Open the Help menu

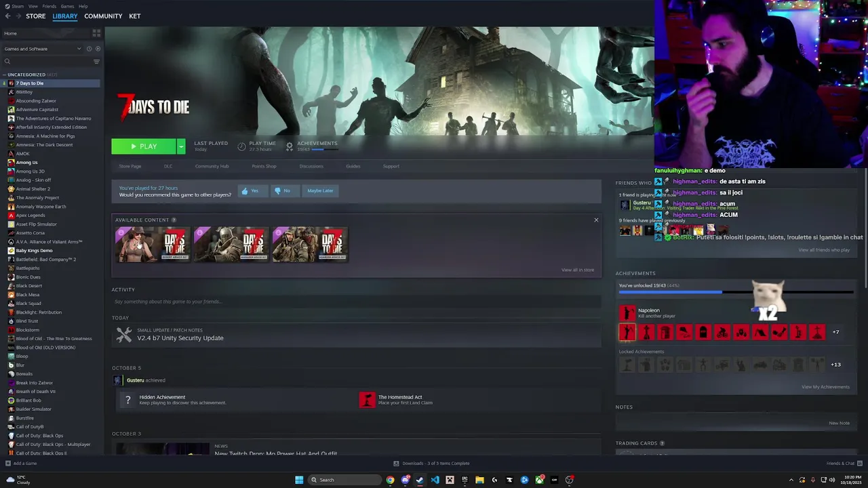(83, 6)
